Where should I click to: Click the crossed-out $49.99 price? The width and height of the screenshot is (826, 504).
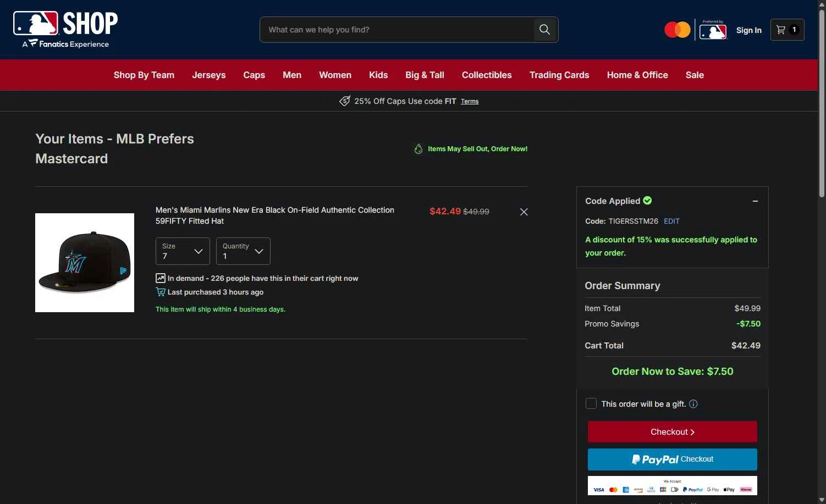click(x=476, y=212)
